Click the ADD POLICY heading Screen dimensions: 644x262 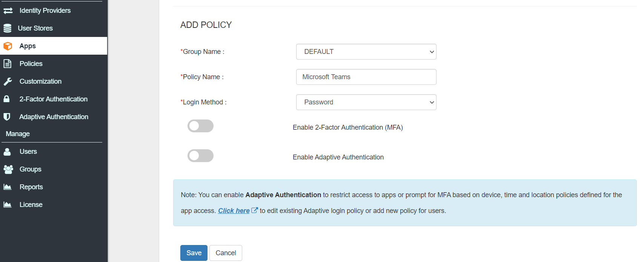click(206, 25)
